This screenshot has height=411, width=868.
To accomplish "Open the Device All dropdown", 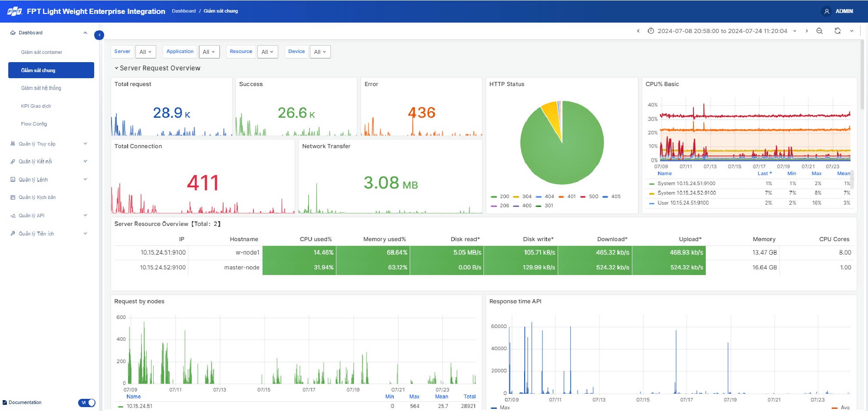I will [320, 52].
